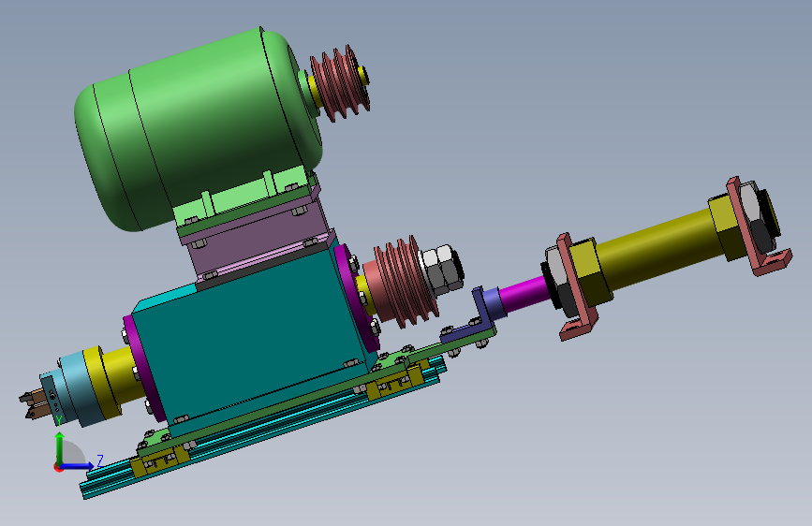This screenshot has width=812, height=526.
Task: Click the magenta piston rod
Action: 523,294
